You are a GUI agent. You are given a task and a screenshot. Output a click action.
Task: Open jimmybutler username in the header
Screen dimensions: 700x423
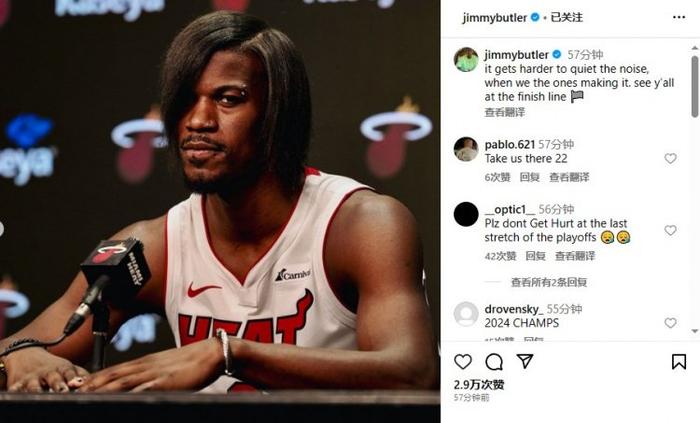click(x=495, y=17)
